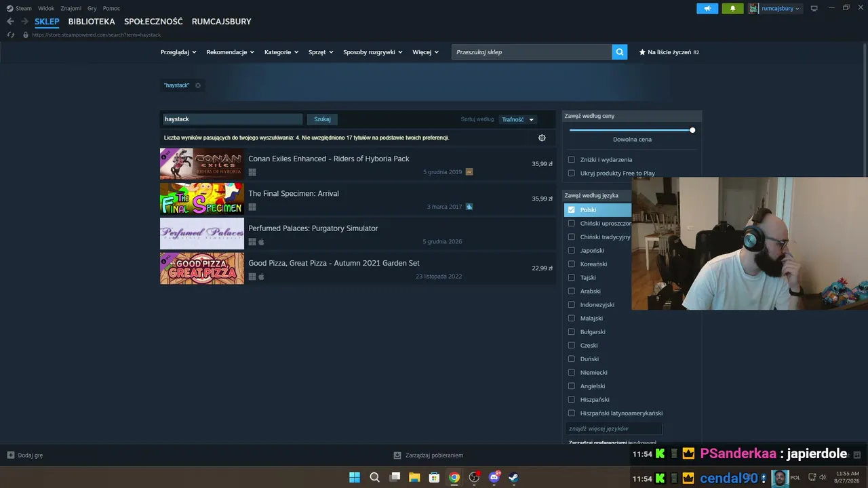
Task: Reload the store page with the refresh icon
Action: (x=10, y=35)
